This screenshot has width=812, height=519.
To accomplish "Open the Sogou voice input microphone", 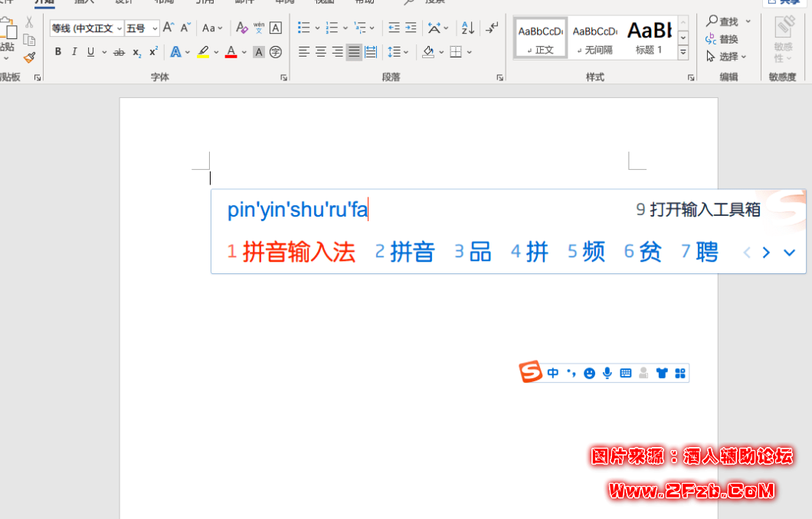I will click(x=607, y=374).
